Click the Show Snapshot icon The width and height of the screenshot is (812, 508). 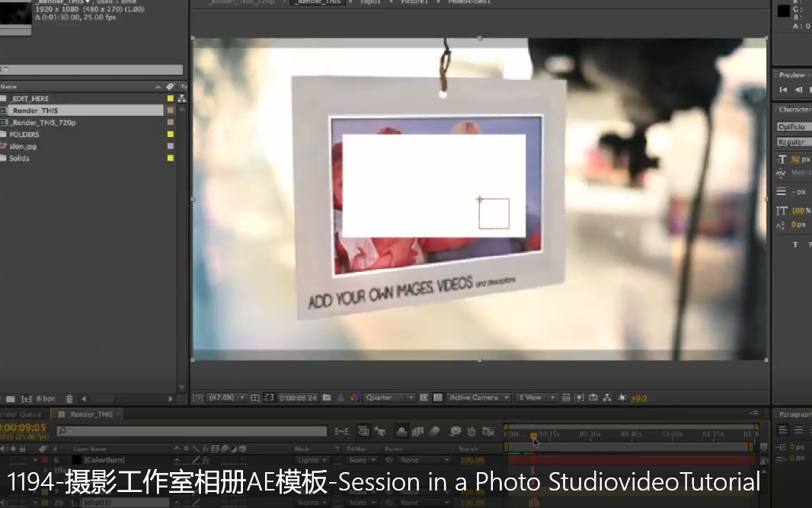(340, 398)
